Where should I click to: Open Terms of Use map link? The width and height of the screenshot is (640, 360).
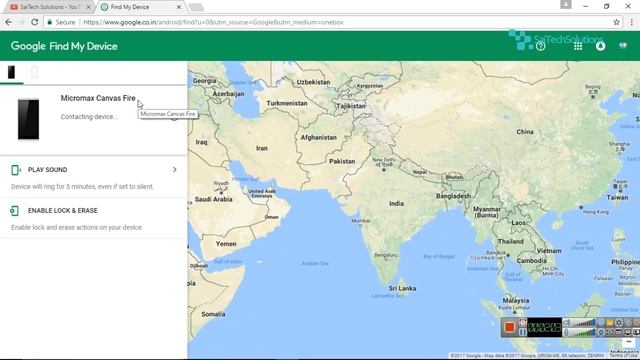point(624,356)
